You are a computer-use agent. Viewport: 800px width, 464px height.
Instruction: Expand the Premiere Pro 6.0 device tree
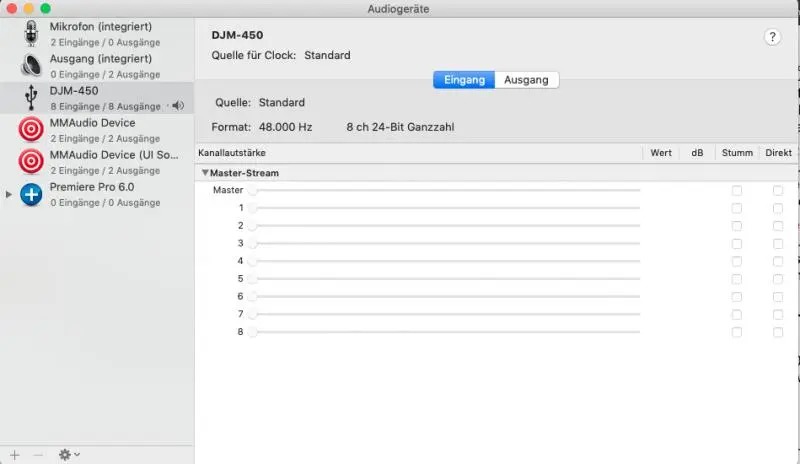[x=9, y=194]
